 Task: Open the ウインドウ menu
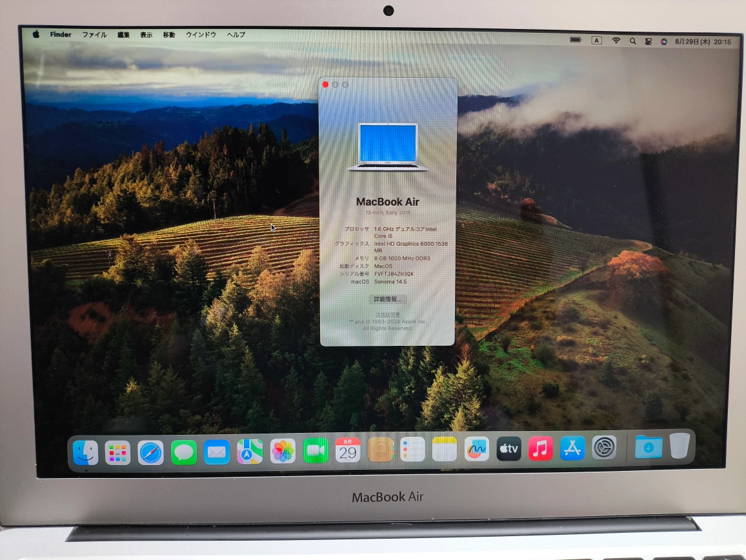201,35
